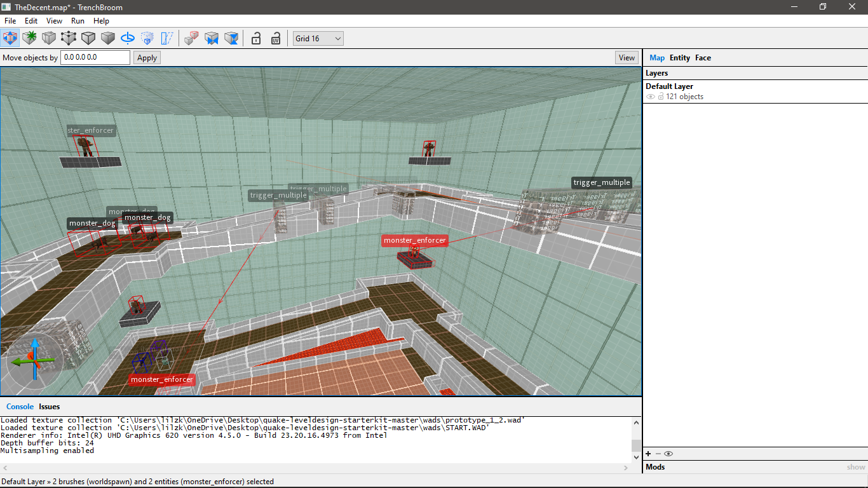Duplicate the selected objects

click(192, 38)
